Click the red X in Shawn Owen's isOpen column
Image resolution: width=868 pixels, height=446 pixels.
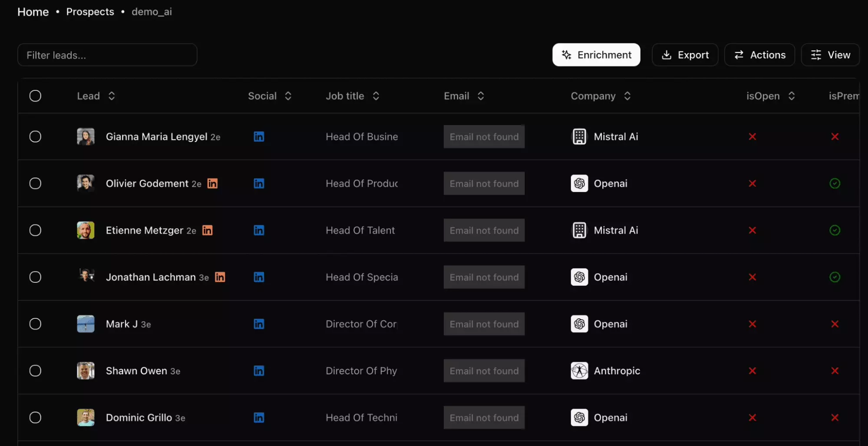pyautogui.click(x=752, y=370)
